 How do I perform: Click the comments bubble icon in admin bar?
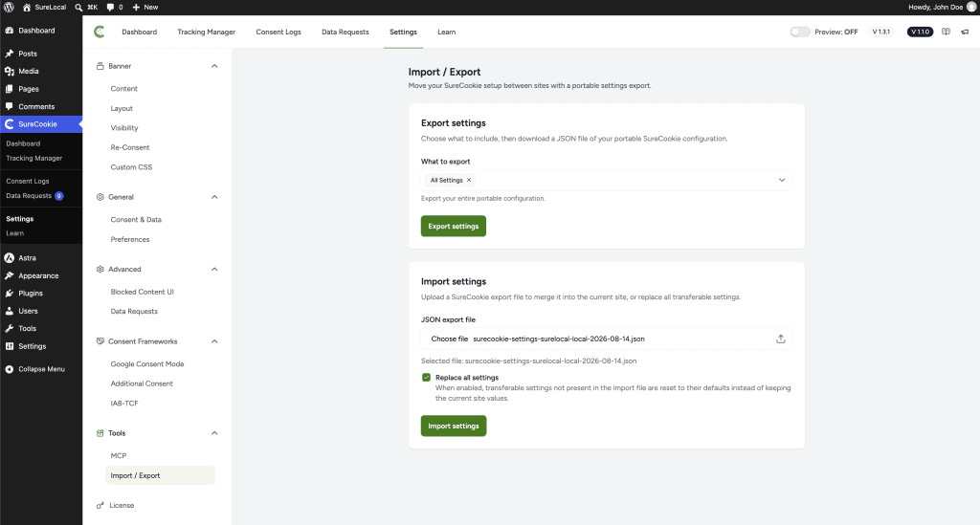[x=110, y=8]
